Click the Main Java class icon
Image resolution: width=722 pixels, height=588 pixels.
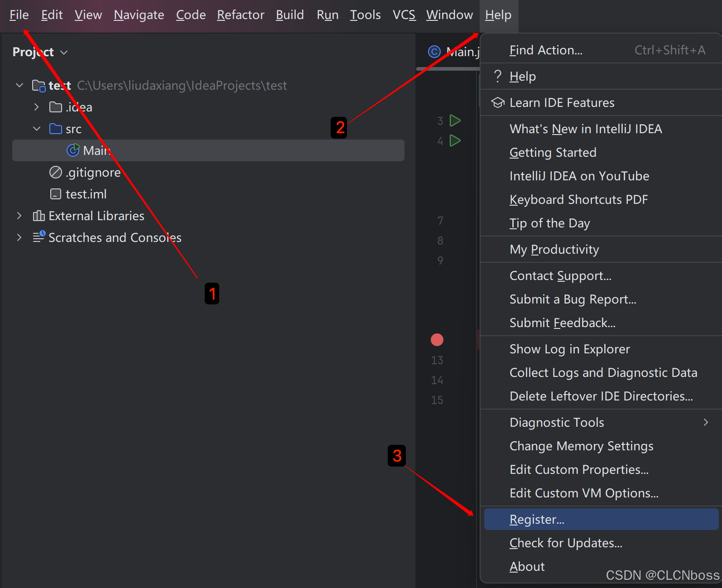(73, 150)
